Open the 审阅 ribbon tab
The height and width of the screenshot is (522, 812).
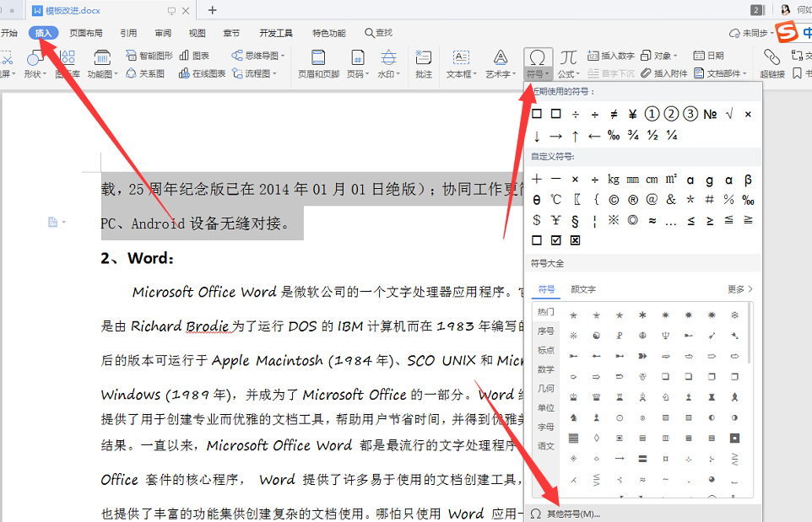163,33
